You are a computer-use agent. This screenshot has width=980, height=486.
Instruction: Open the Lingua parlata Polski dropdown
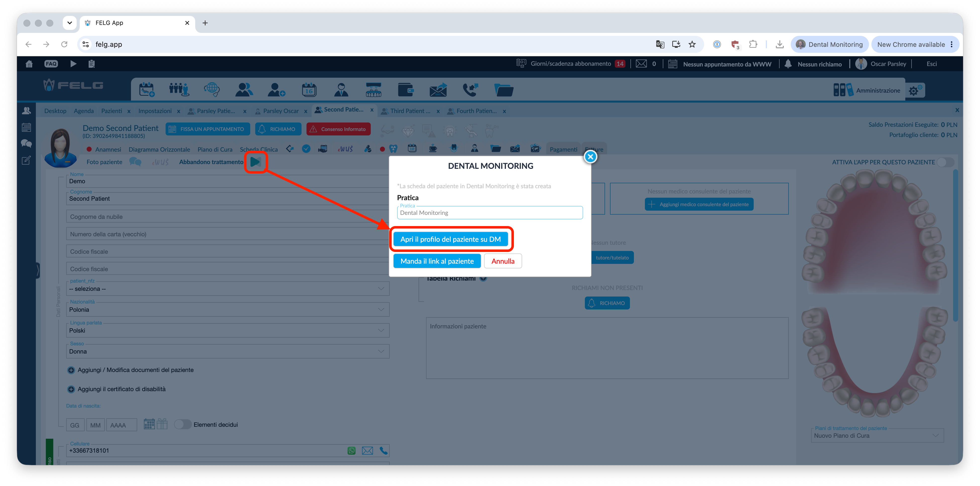[x=228, y=330]
